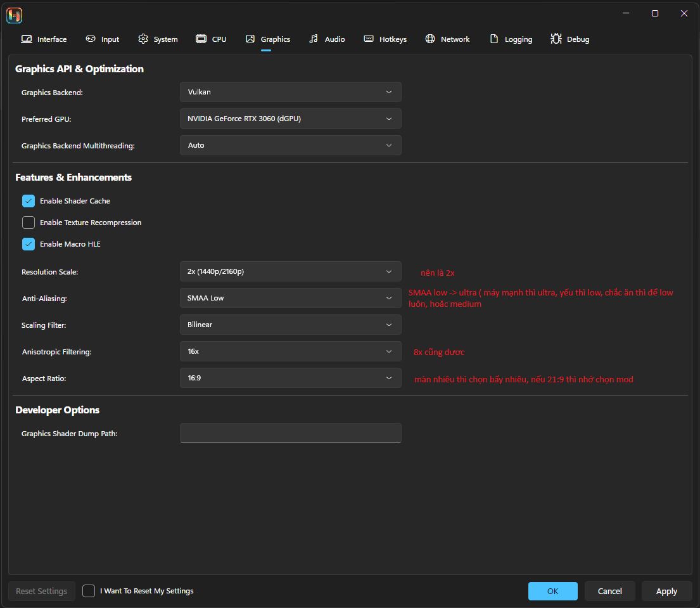Tick I Want To Reset My Settings

(x=89, y=591)
